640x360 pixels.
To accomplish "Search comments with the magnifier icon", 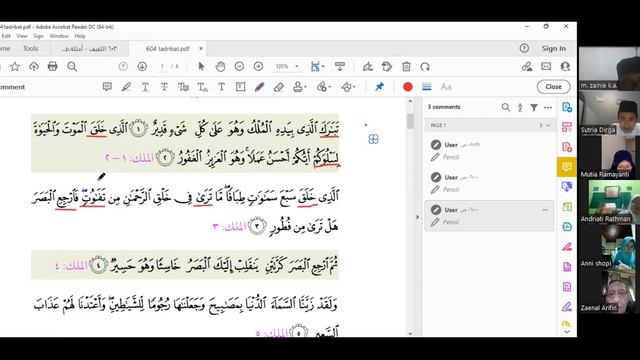I will (x=506, y=107).
